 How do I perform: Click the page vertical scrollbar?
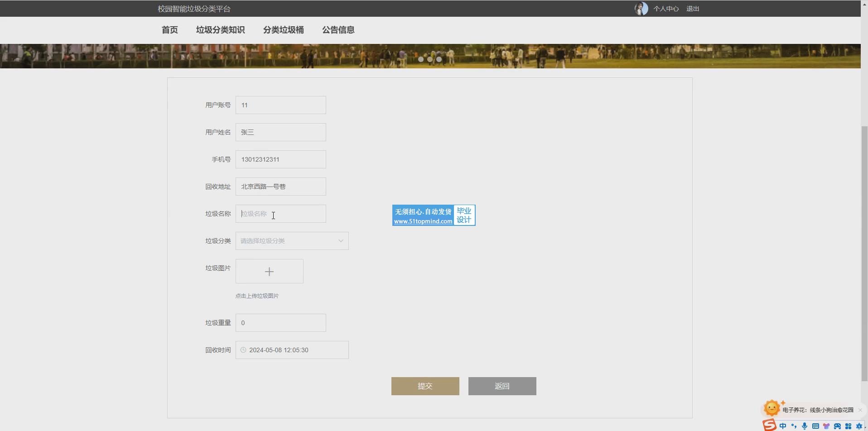[x=864, y=254]
